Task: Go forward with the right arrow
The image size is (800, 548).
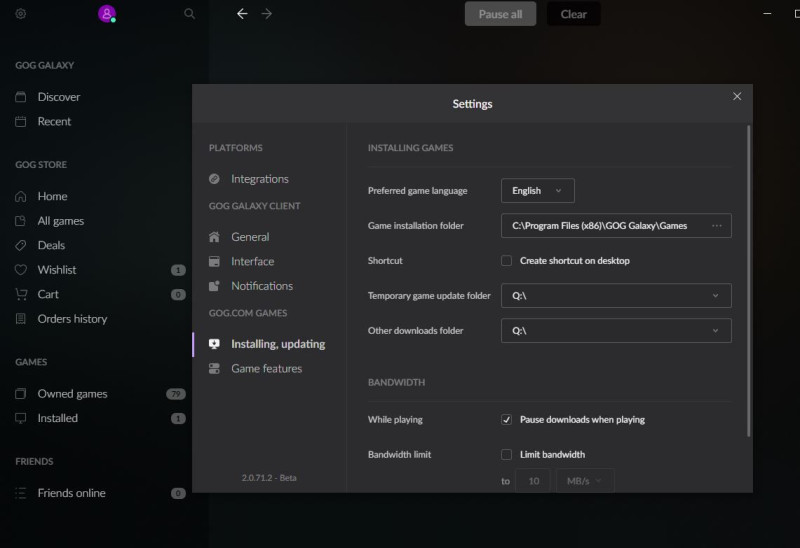Action: coord(267,14)
